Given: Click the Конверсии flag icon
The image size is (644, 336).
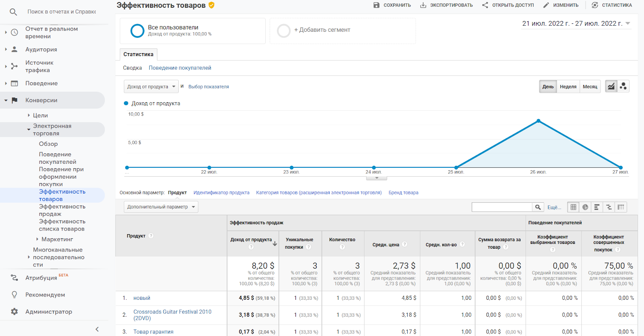Looking at the screenshot, I should (14, 100).
